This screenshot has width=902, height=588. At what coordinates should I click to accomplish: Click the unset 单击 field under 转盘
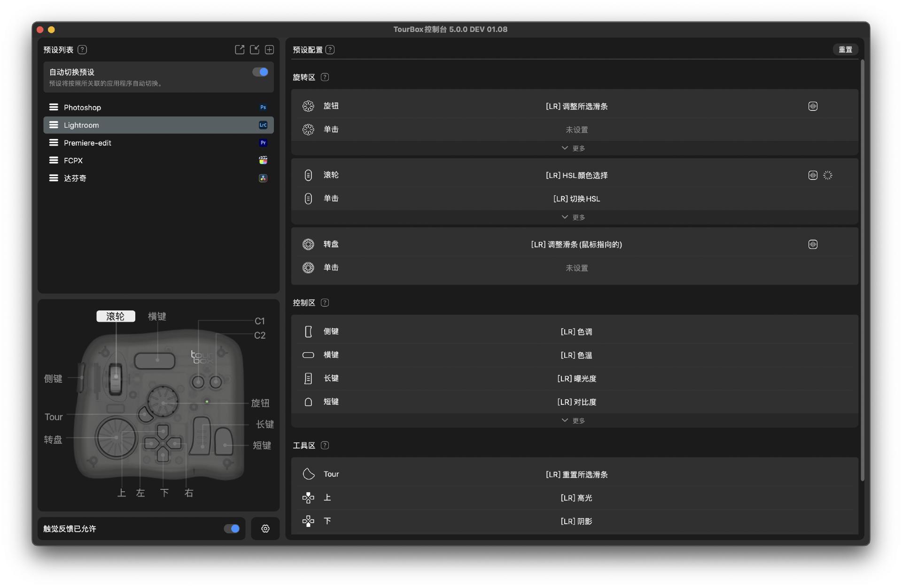pos(576,268)
